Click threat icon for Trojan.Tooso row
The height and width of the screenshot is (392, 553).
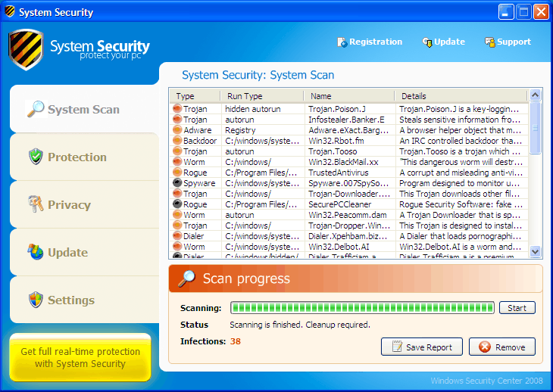point(177,151)
